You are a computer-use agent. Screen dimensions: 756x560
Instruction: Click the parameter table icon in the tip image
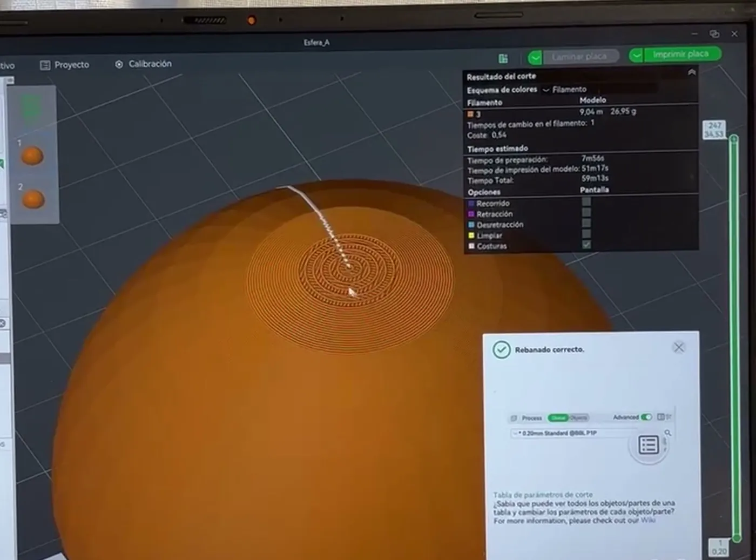click(649, 445)
